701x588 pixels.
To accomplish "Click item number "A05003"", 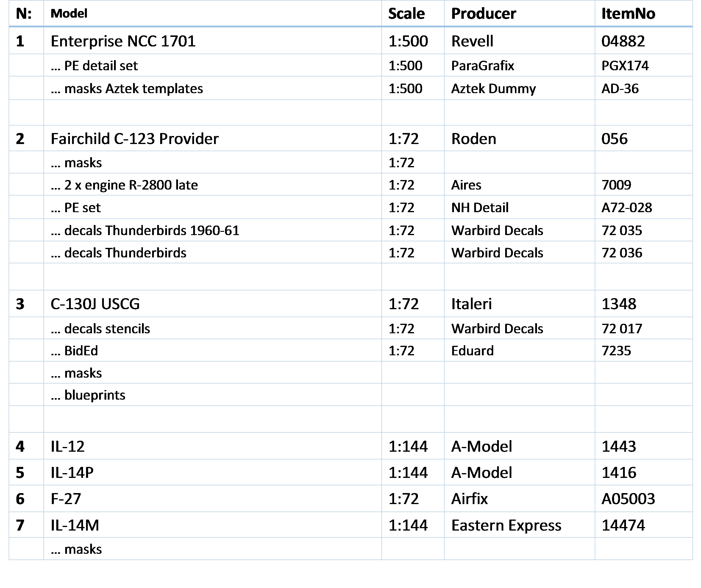I will 628,498.
